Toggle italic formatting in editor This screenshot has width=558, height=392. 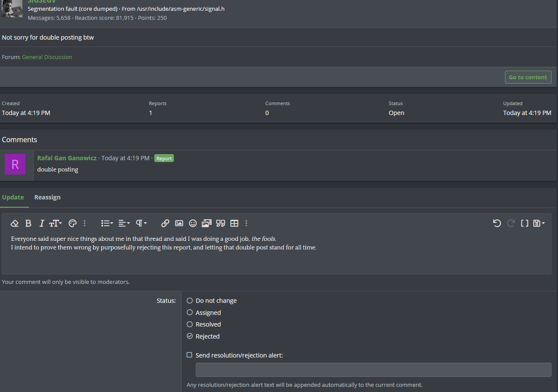click(x=41, y=223)
